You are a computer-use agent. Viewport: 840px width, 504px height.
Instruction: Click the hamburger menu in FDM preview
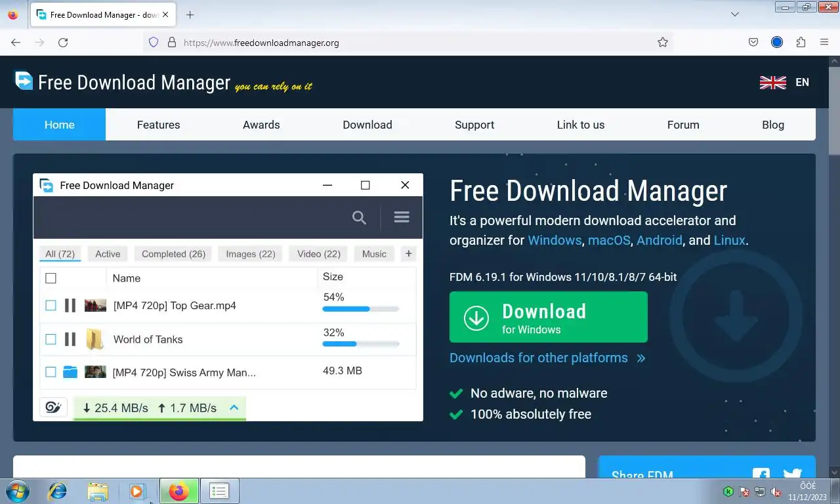tap(402, 217)
